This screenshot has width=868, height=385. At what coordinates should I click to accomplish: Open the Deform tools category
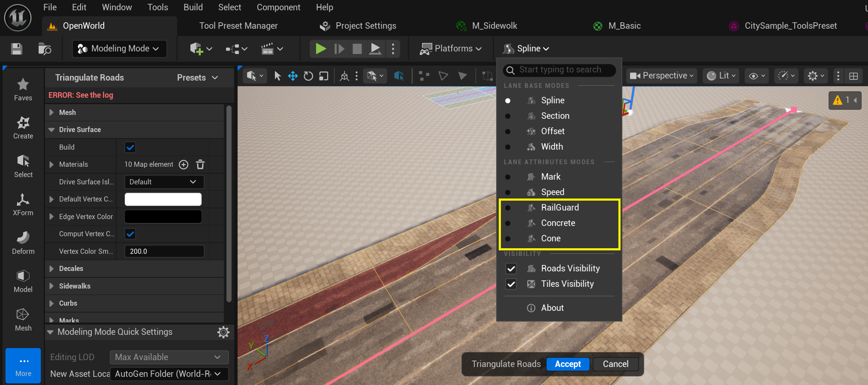click(23, 243)
